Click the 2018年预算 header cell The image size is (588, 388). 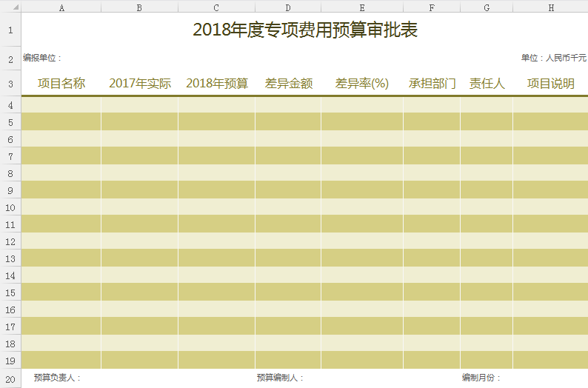(x=217, y=84)
